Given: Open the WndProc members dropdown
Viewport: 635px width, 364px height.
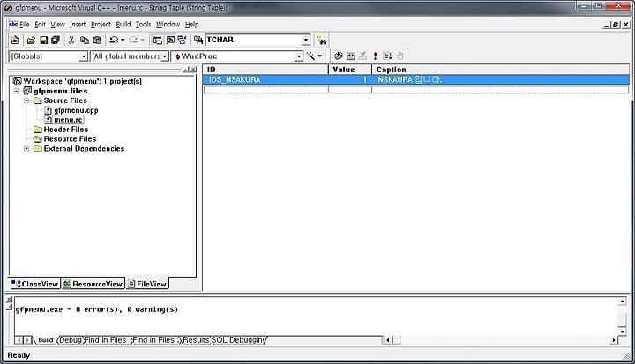Looking at the screenshot, I should click(298, 56).
